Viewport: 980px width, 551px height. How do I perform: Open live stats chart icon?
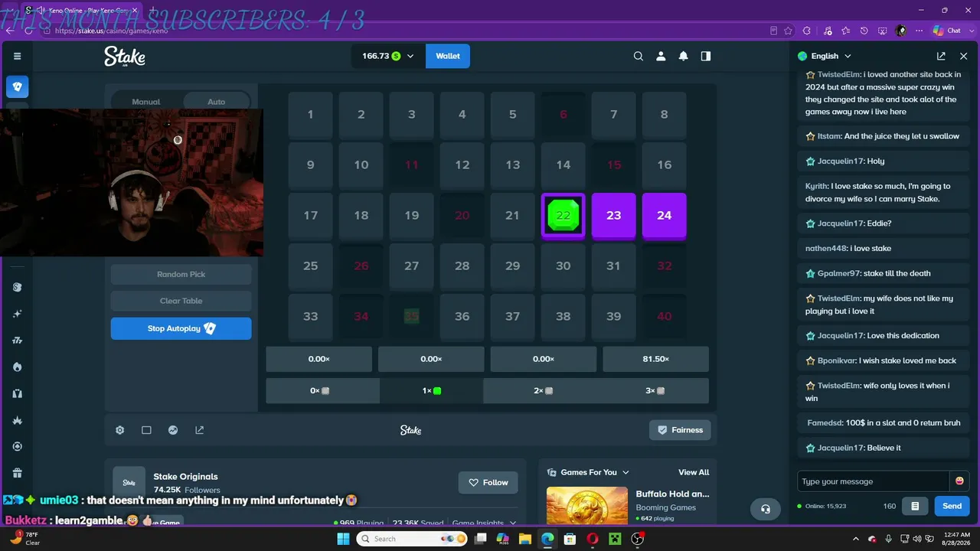pyautogui.click(x=173, y=430)
